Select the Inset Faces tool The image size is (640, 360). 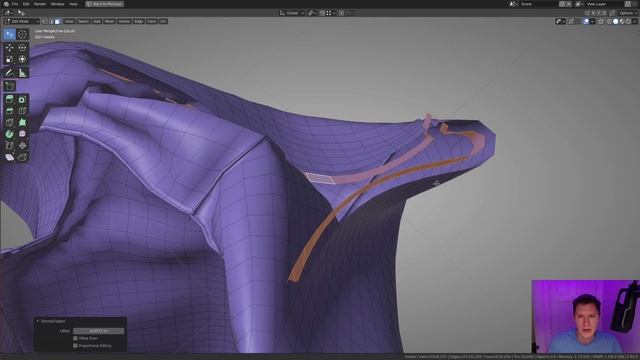click(x=22, y=99)
